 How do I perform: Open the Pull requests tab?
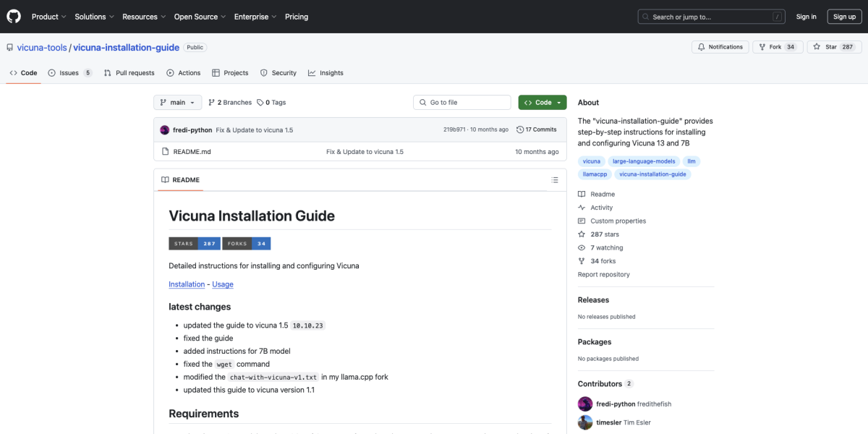[x=129, y=73]
